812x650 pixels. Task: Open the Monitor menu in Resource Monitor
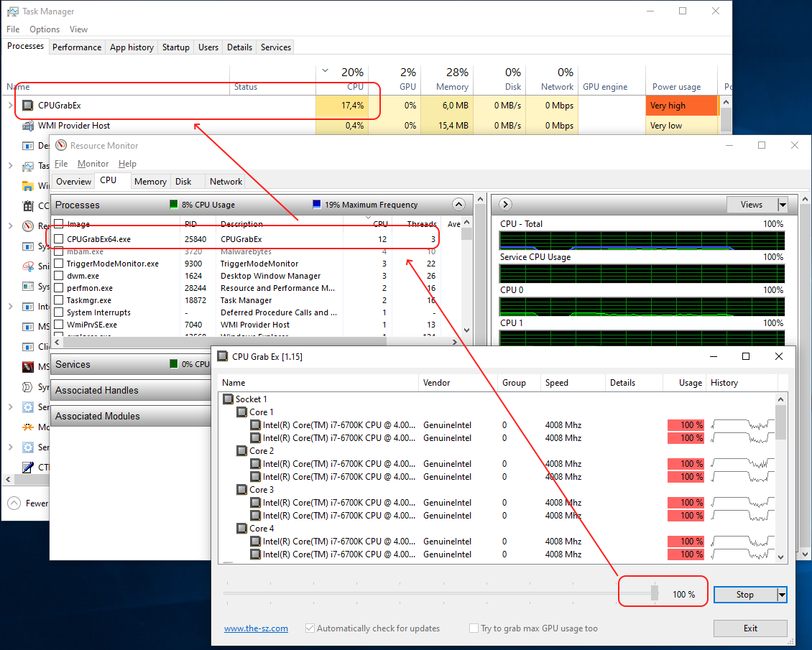click(x=93, y=164)
